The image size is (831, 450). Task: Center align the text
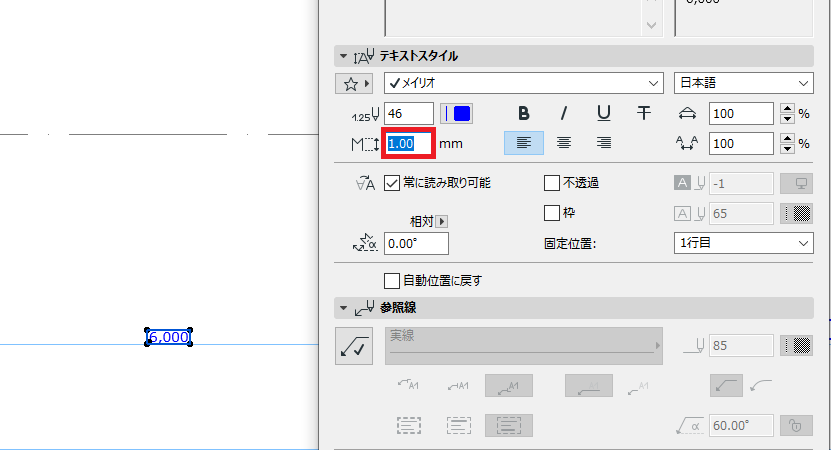[x=564, y=143]
